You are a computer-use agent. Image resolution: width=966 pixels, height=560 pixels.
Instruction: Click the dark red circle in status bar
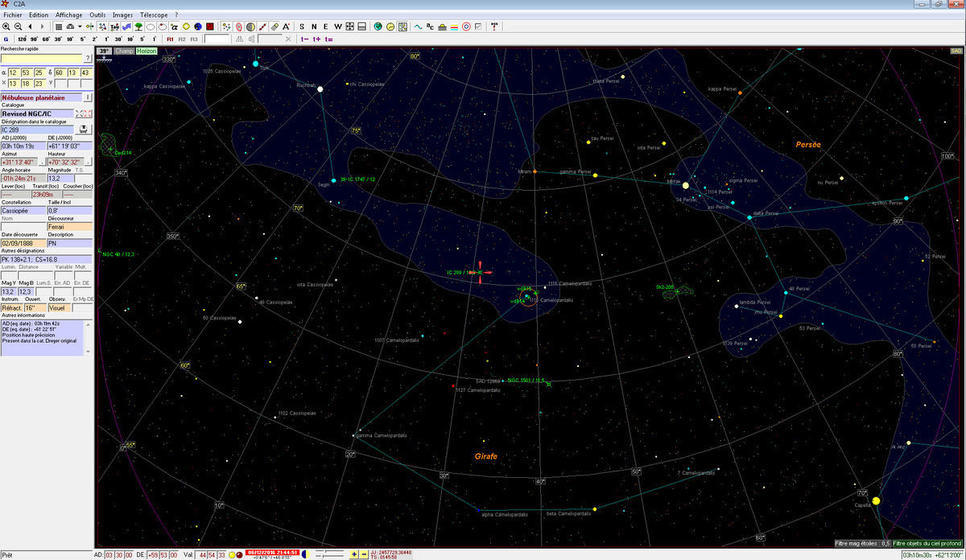(x=239, y=554)
